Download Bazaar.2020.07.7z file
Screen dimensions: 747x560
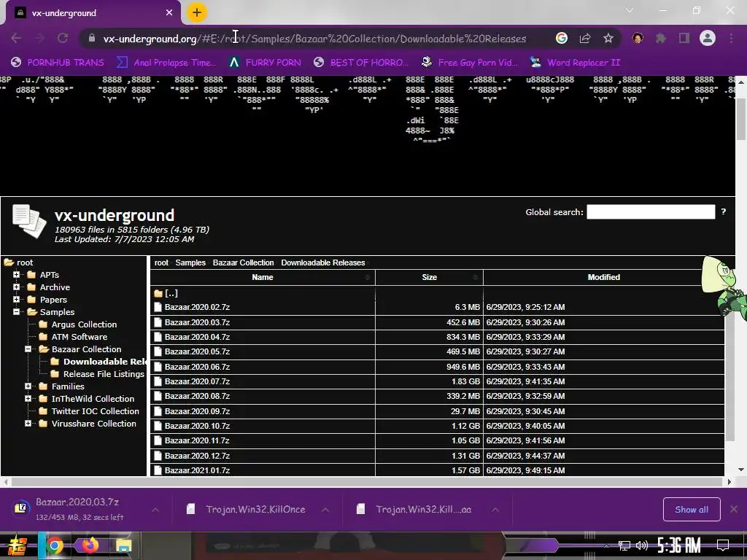tap(197, 381)
